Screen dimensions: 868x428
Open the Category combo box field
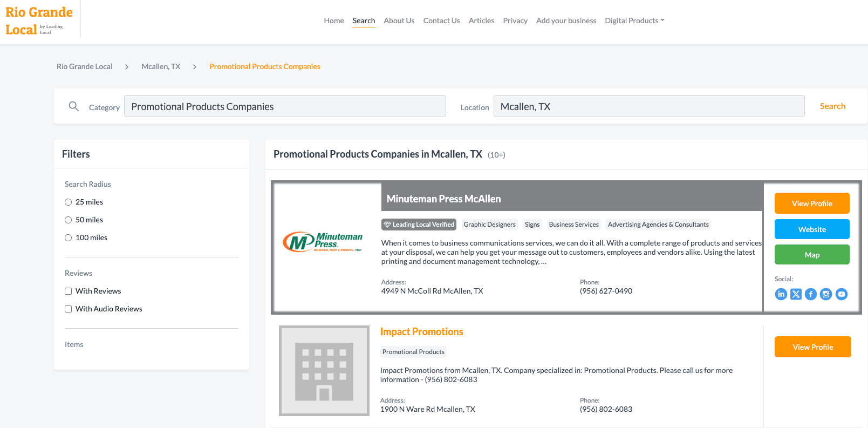(x=285, y=106)
